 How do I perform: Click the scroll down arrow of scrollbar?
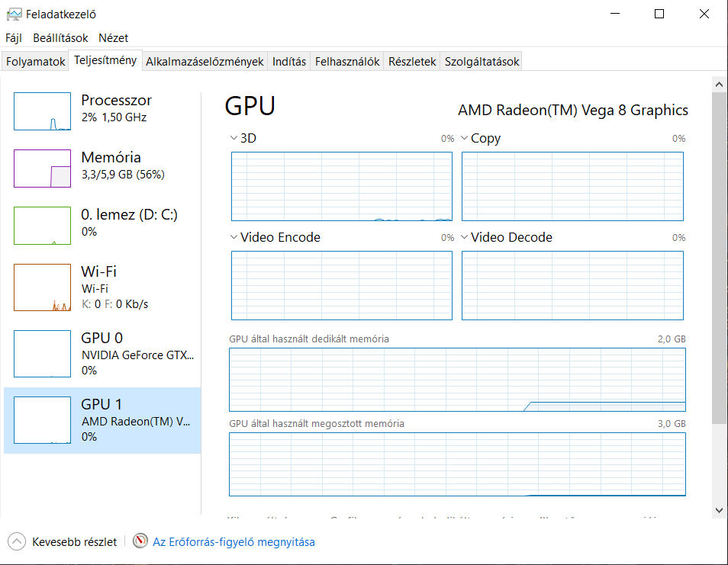pos(719,509)
